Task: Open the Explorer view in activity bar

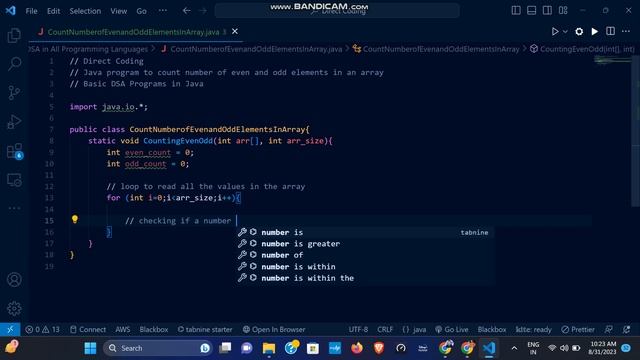Action: pos(14,36)
